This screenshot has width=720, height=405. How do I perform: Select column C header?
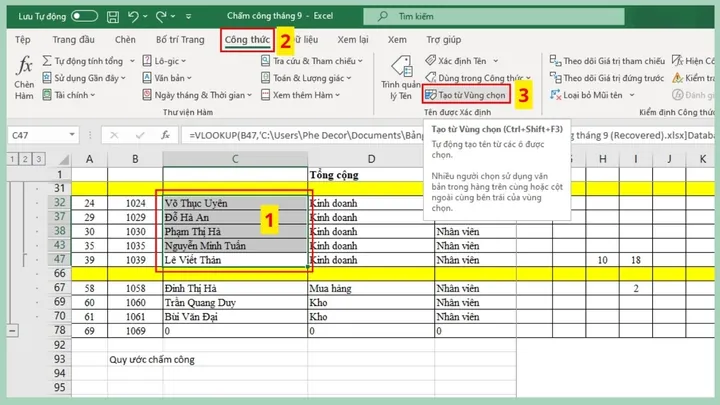pyautogui.click(x=235, y=159)
